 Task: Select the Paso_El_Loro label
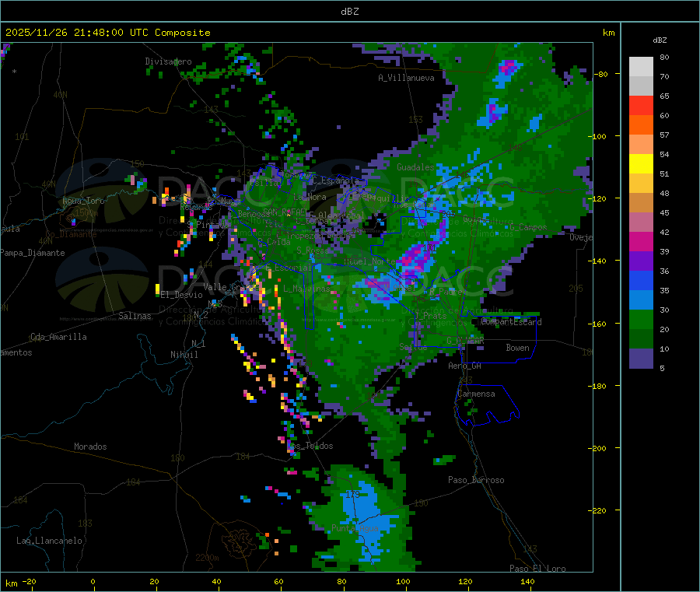click(537, 569)
